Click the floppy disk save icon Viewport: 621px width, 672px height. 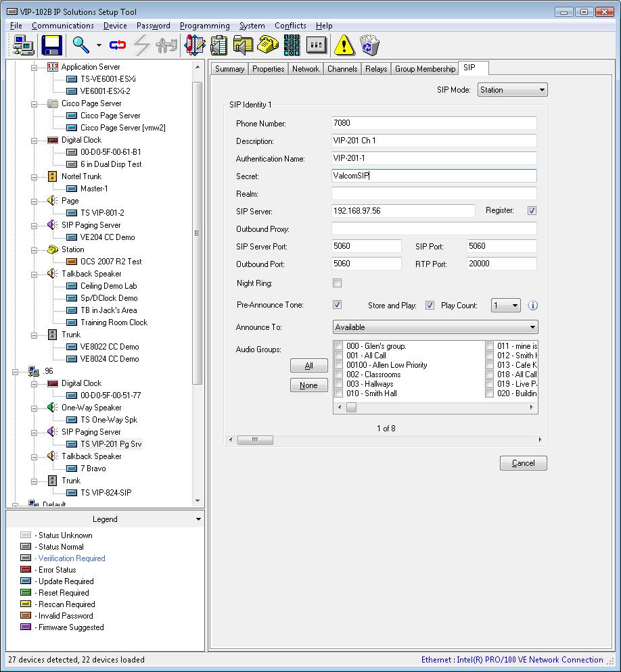52,45
